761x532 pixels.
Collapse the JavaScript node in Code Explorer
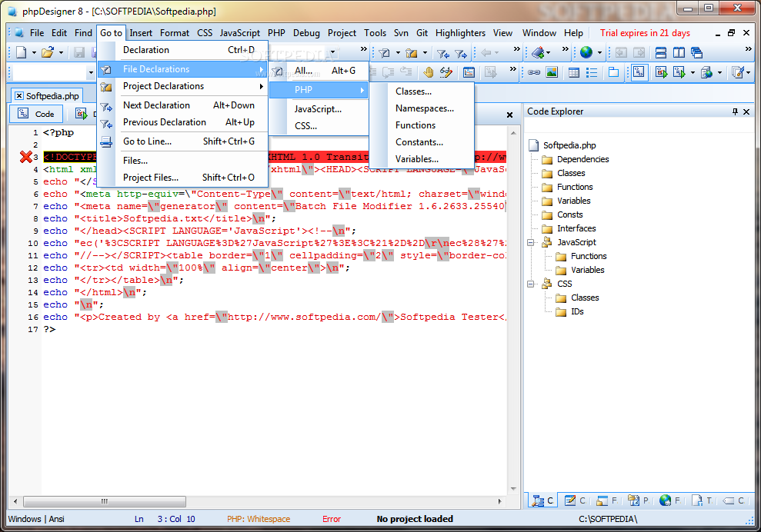pyautogui.click(x=531, y=242)
